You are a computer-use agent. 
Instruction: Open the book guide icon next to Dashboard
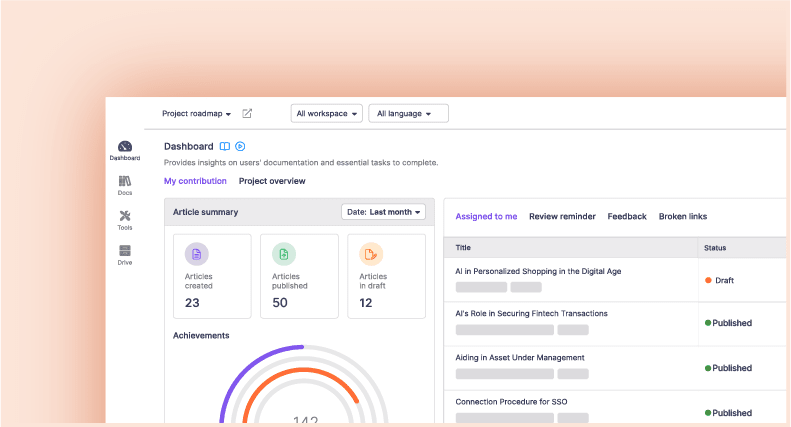pyautogui.click(x=225, y=146)
